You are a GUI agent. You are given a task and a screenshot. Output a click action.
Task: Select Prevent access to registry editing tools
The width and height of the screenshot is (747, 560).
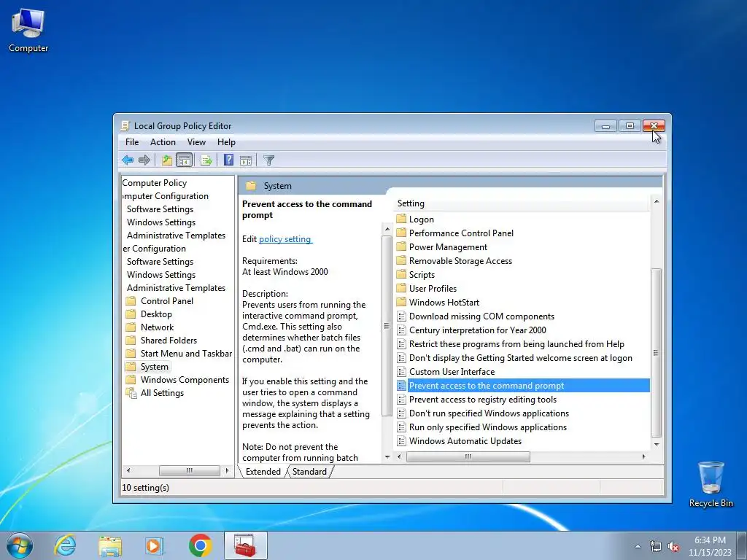pyautogui.click(x=483, y=400)
